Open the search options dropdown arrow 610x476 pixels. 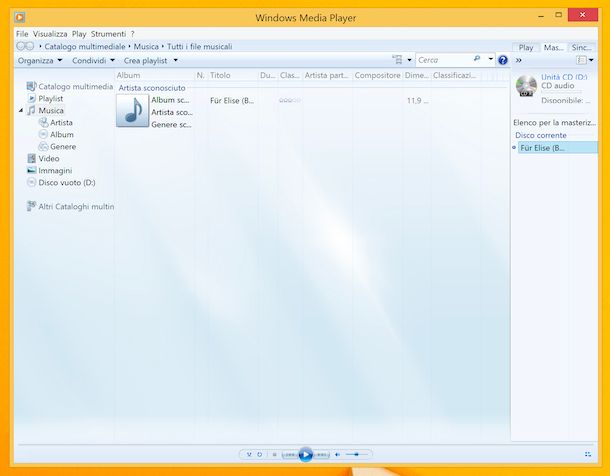click(x=491, y=59)
